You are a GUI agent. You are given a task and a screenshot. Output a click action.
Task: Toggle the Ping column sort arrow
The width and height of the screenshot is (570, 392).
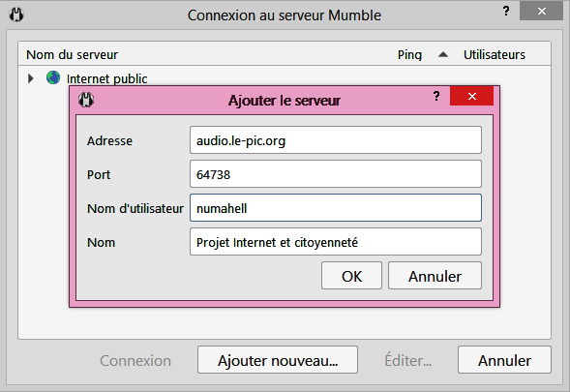click(x=443, y=54)
